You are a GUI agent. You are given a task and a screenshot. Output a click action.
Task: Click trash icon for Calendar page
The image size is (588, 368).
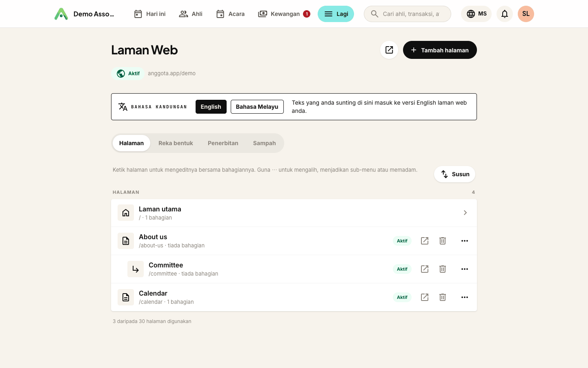click(x=443, y=297)
